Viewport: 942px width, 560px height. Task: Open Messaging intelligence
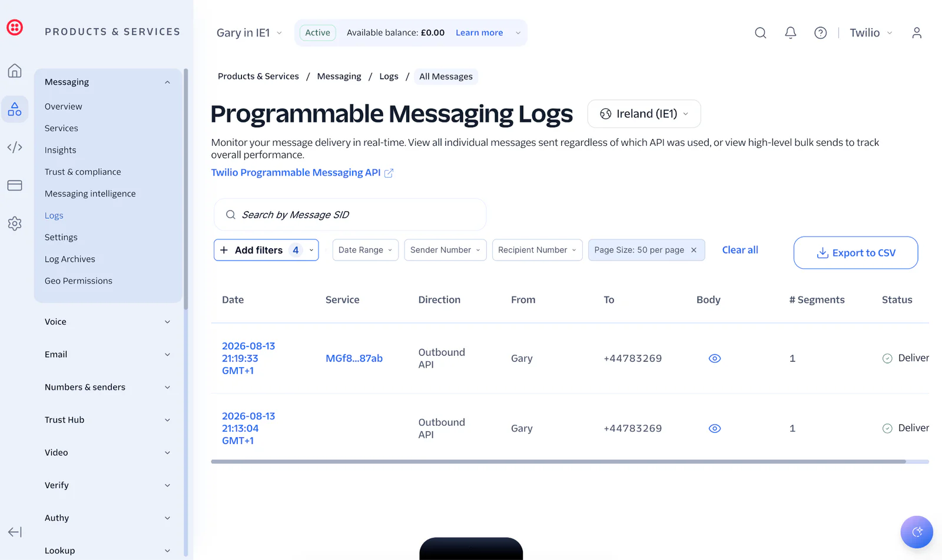tap(90, 194)
